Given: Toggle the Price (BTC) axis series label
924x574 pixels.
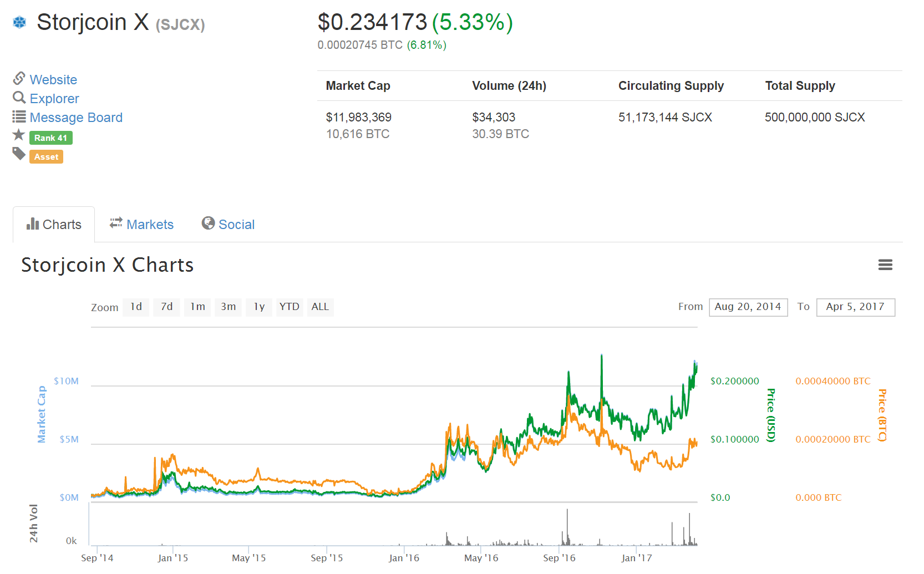Looking at the screenshot, I should tap(882, 415).
